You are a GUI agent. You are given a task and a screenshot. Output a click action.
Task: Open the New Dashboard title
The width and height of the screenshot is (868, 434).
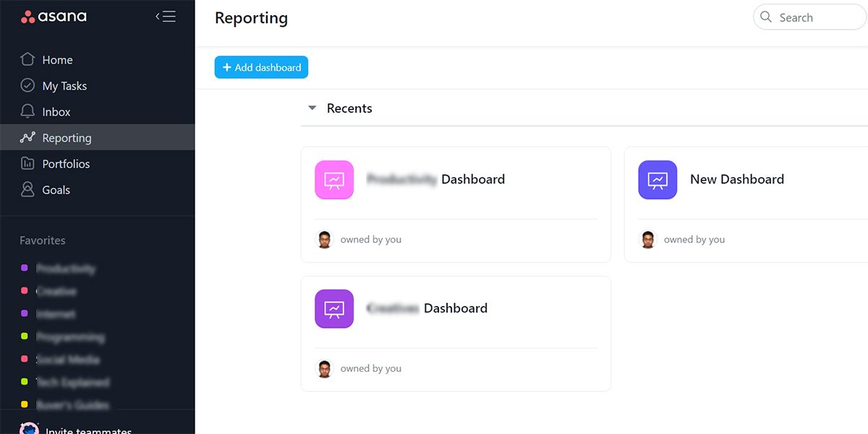pos(736,179)
